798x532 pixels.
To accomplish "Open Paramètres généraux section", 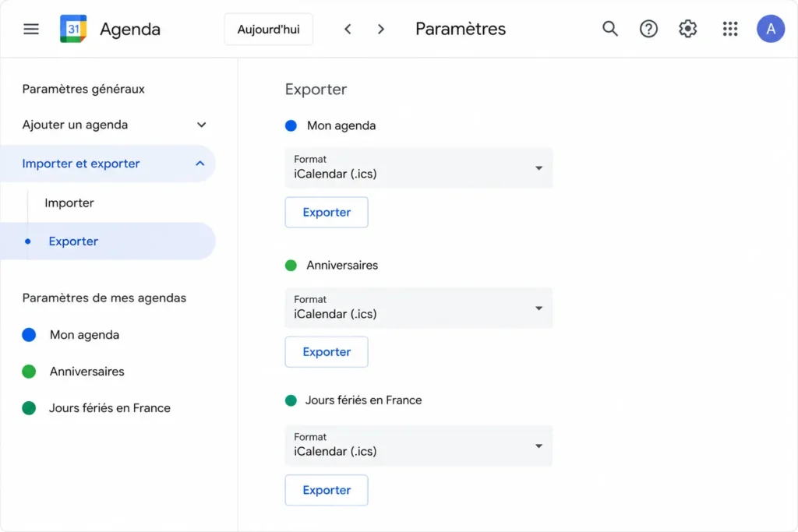I will click(83, 89).
